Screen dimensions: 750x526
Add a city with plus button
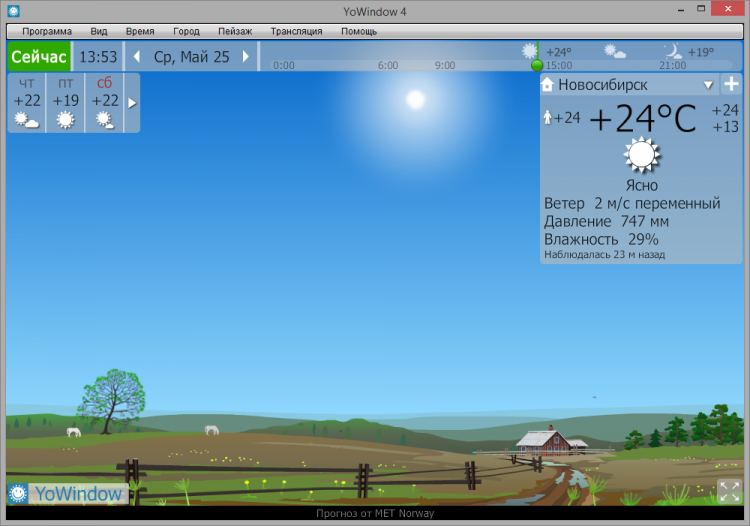[x=731, y=84]
